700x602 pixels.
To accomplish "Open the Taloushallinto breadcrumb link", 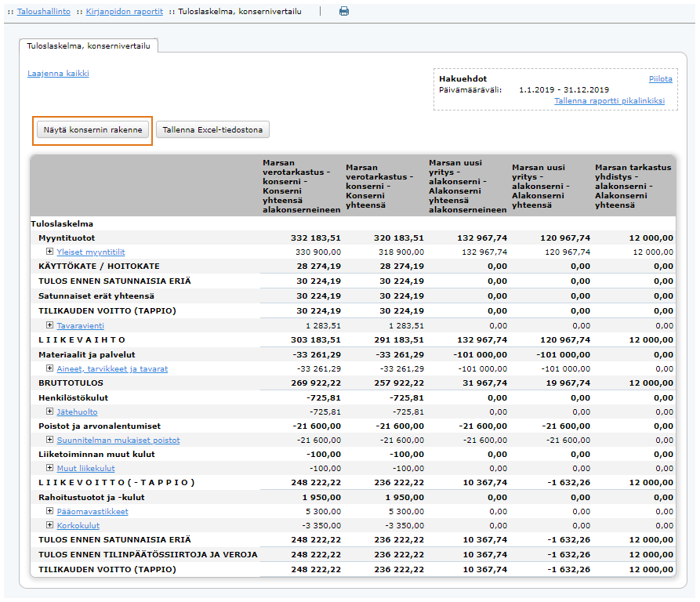I will (x=42, y=12).
